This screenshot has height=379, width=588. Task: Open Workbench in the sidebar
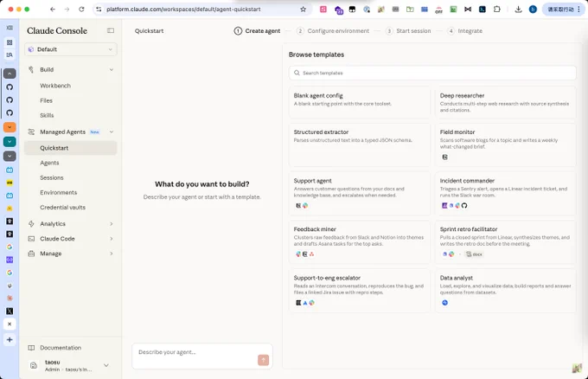click(x=55, y=86)
